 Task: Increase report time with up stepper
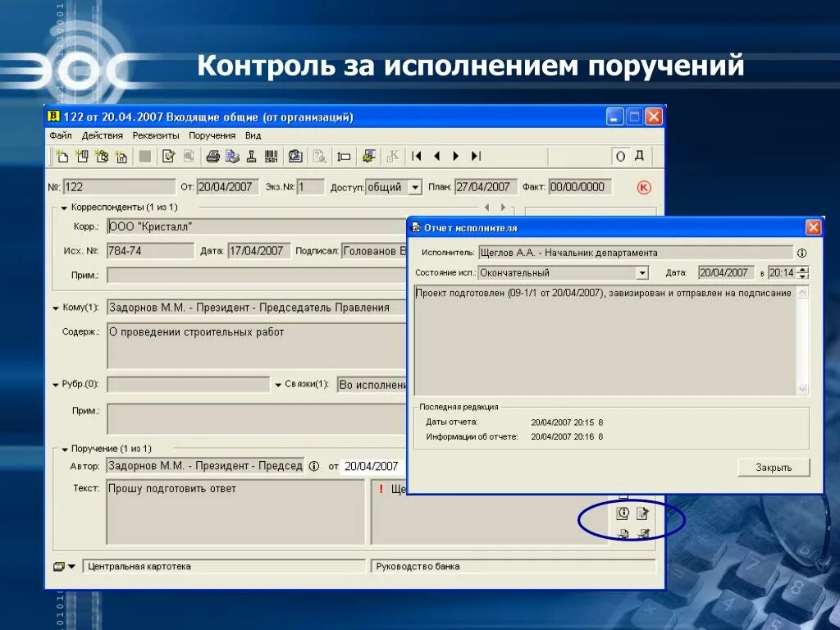coord(802,269)
